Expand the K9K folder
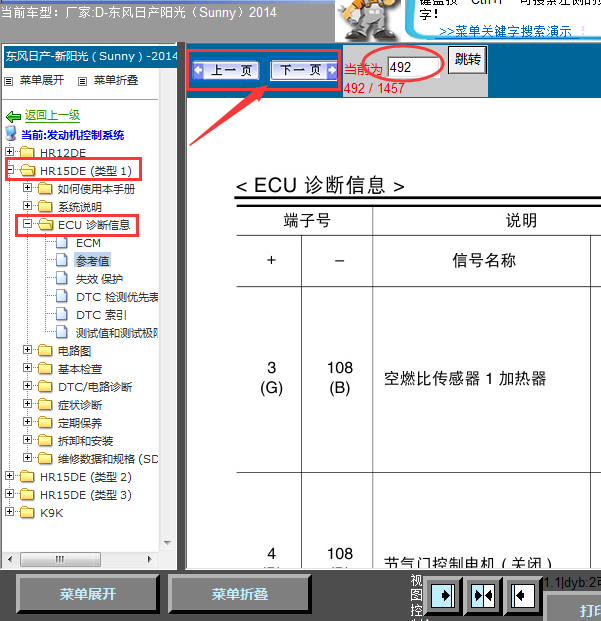The image size is (601, 621). [x=10, y=512]
